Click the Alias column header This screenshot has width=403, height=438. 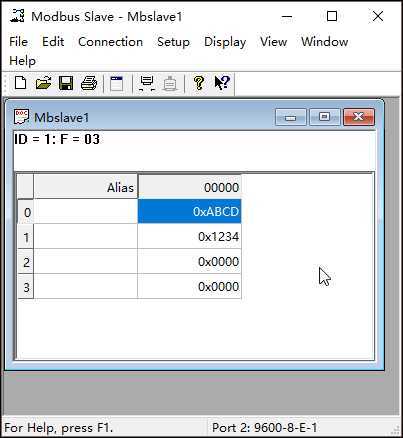86,187
